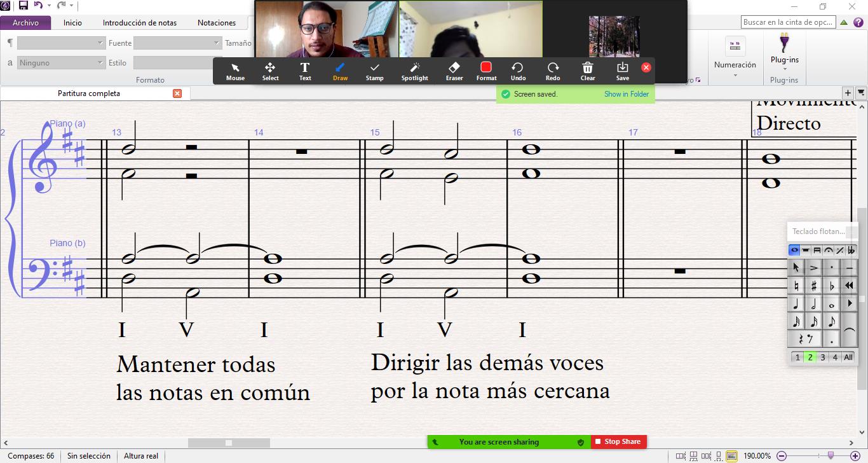Screen dimensions: 868x463
Task: Click the Text annotation tool
Action: tap(305, 71)
